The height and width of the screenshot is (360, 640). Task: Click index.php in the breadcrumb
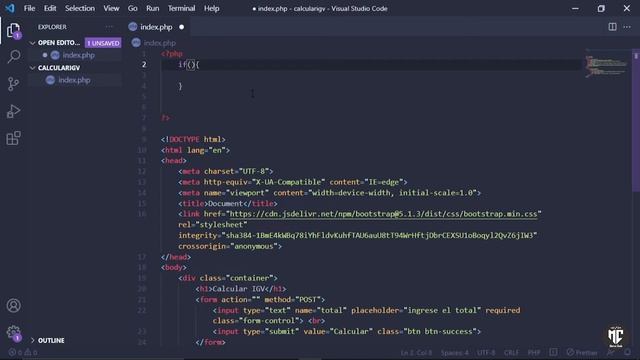point(160,42)
